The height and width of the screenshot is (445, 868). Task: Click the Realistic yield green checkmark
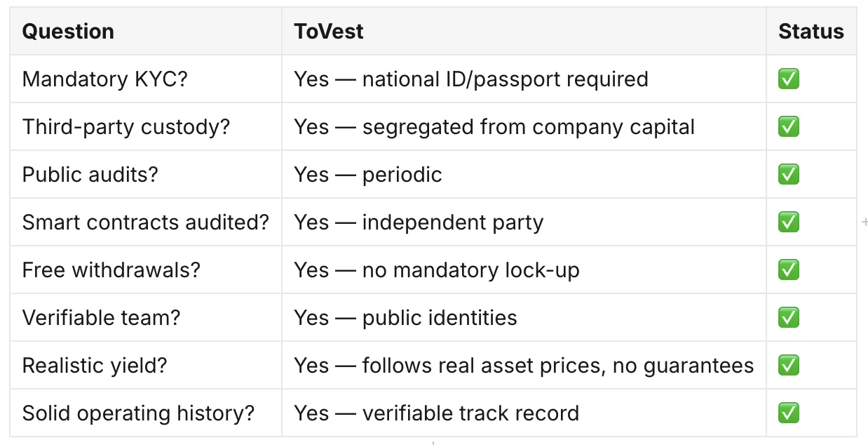[x=789, y=366]
